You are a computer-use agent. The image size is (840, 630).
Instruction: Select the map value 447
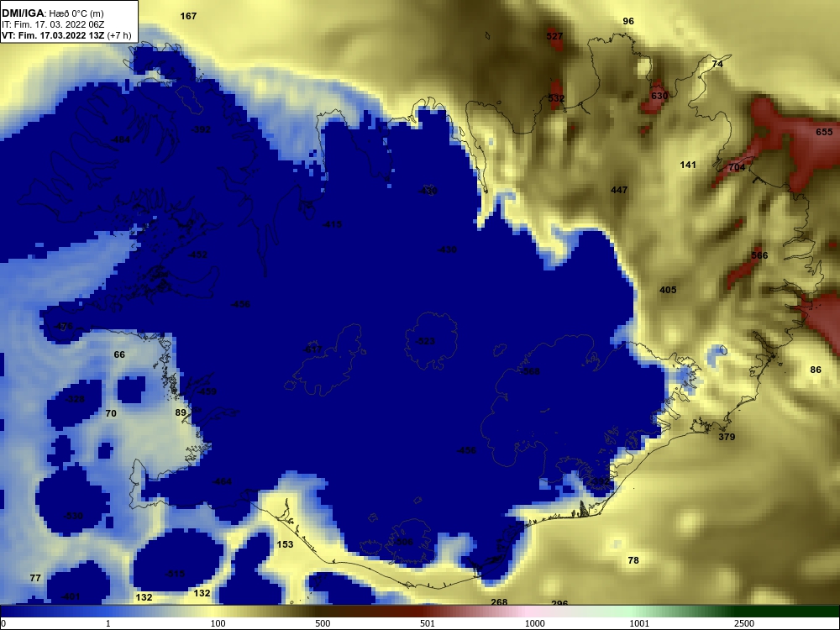click(x=619, y=190)
